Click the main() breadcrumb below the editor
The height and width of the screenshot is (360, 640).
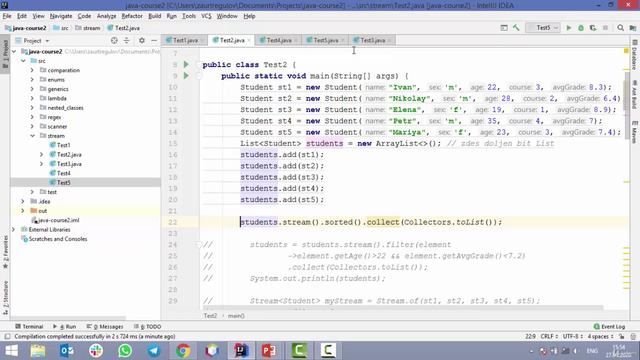coord(236,316)
